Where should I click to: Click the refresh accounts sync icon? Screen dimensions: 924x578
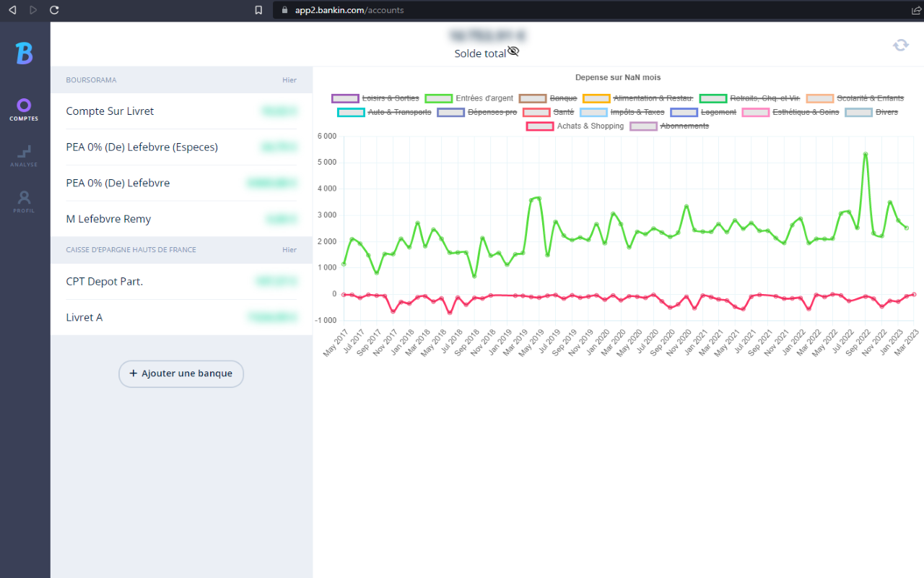click(900, 45)
